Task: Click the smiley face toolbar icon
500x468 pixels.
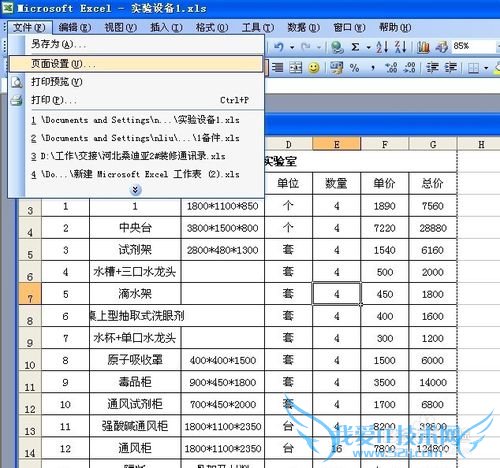Action: pos(313,68)
